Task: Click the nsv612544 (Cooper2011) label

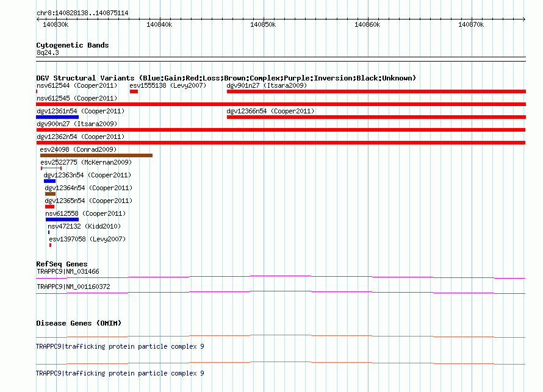Action: point(77,85)
